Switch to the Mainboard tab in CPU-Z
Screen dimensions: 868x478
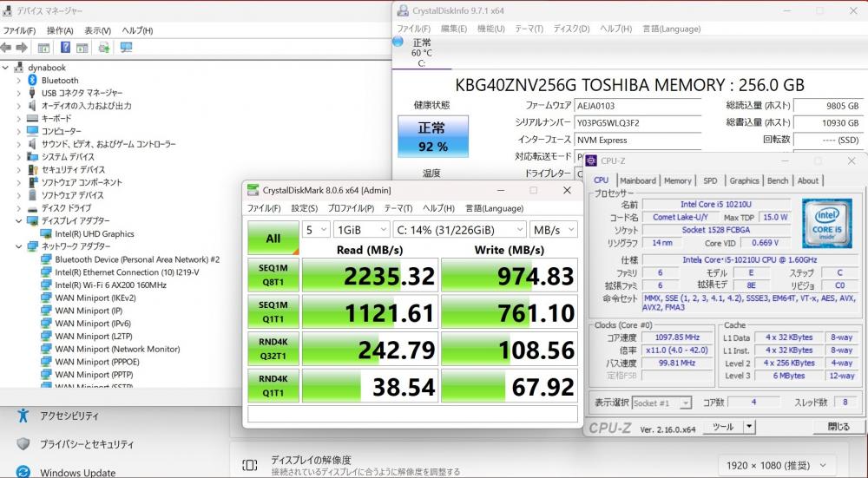638,180
